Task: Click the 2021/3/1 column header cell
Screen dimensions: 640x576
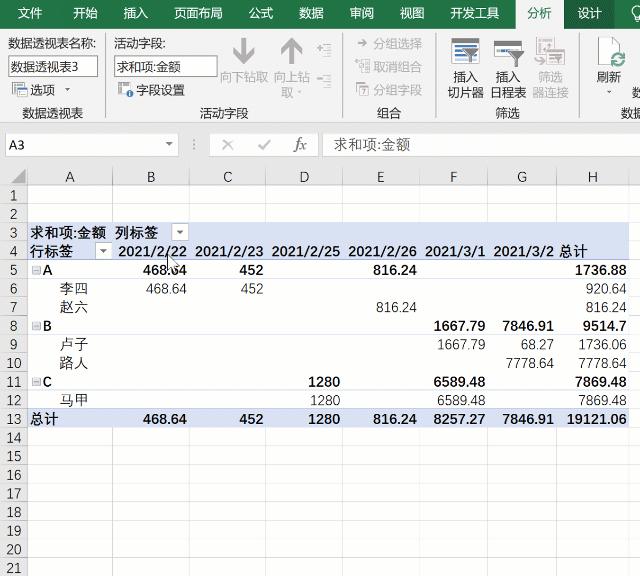Action: coord(453,251)
